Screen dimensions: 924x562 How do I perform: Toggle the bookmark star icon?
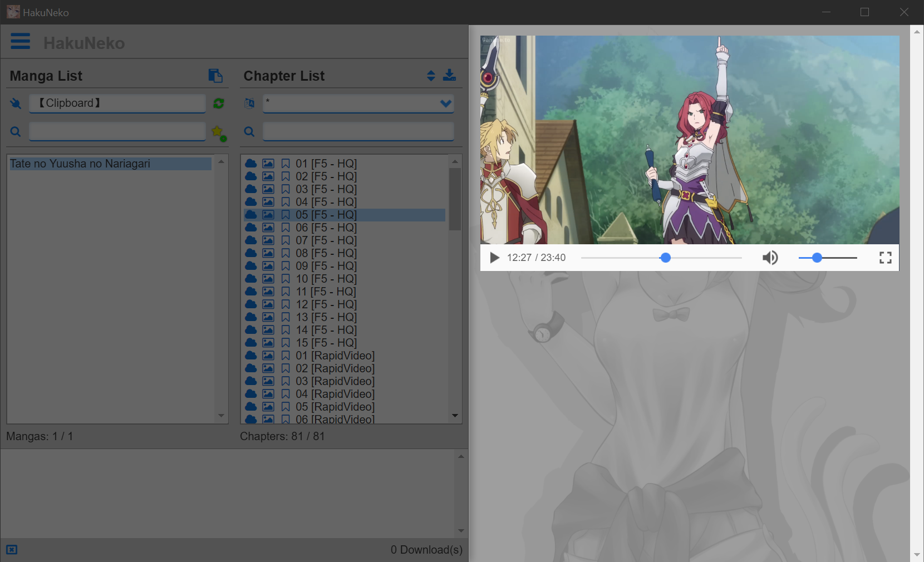click(x=219, y=132)
